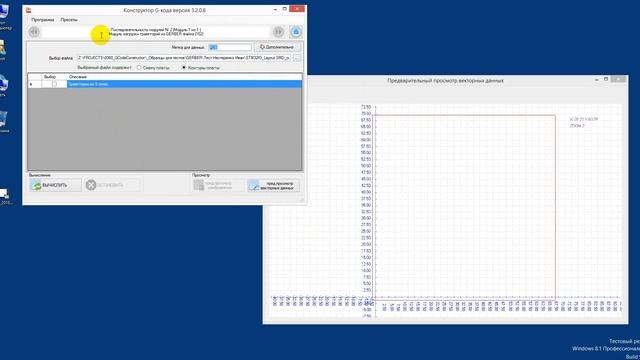Click the image preview button

[218, 185]
